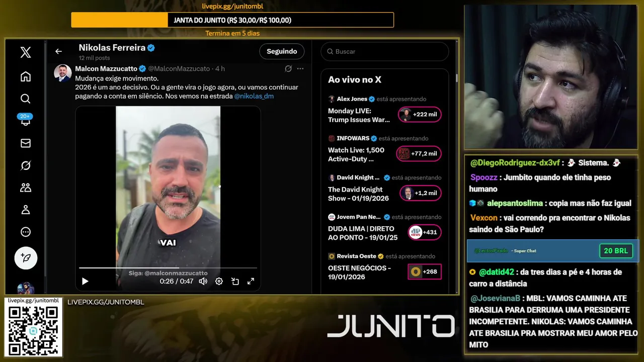644x362 pixels.
Task: Open DUDA LIMA DIRETO AO PONTO broadcast
Action: click(x=363, y=233)
